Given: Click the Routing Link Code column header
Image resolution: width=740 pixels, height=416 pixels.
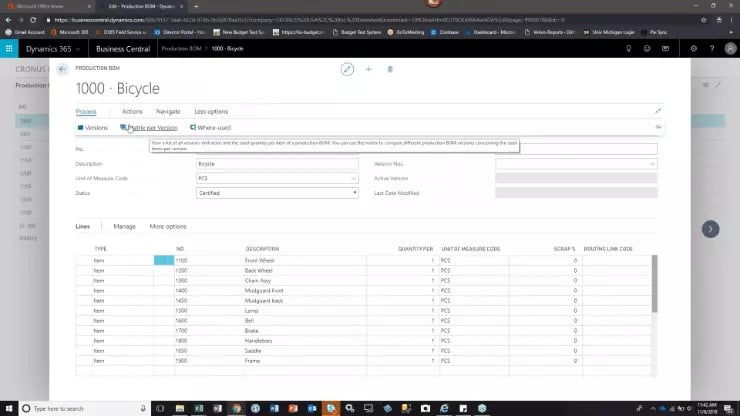Looking at the screenshot, I should pyautogui.click(x=608, y=249).
